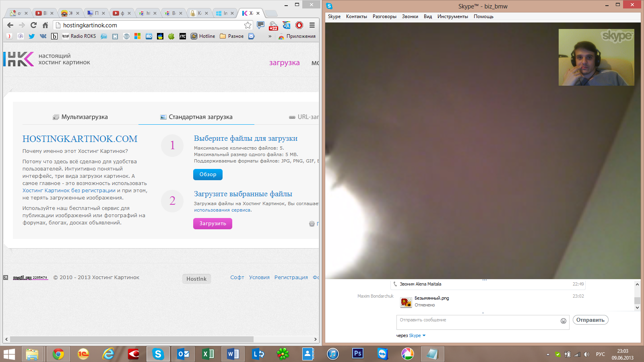Open the Звонки menu in Skype
This screenshot has height=362, width=644.
[x=410, y=16]
